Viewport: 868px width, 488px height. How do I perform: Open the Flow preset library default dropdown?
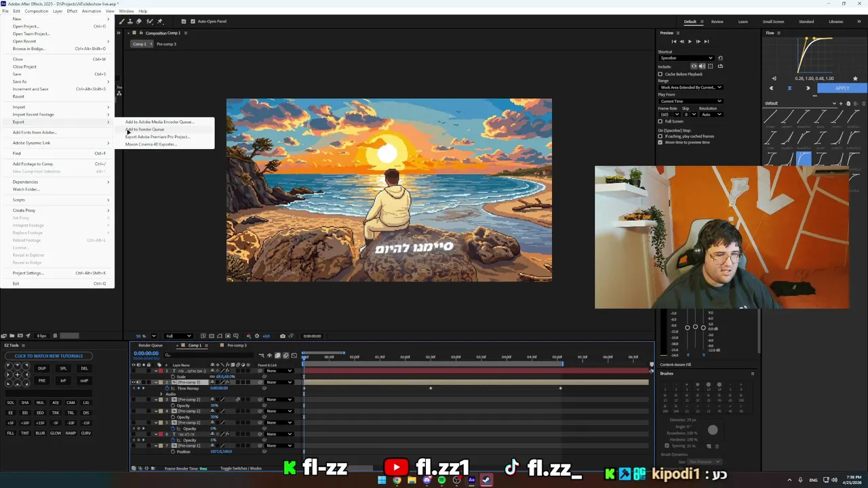click(800, 103)
